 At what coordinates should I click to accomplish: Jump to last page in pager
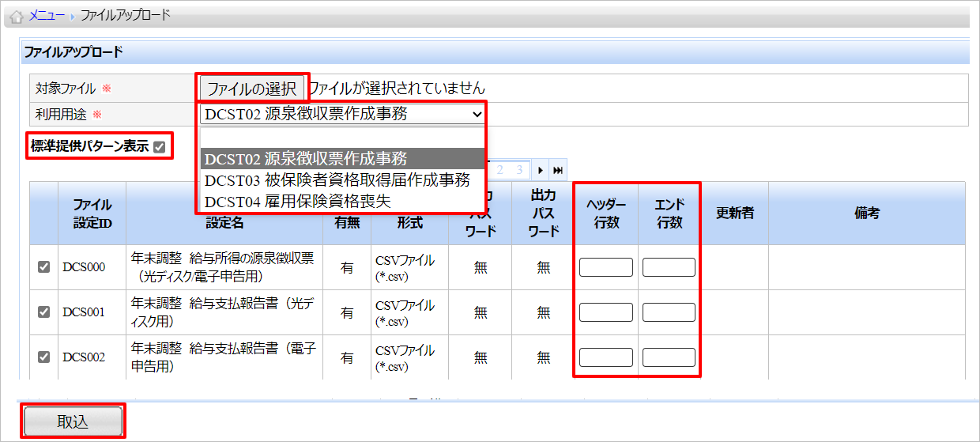[x=558, y=170]
